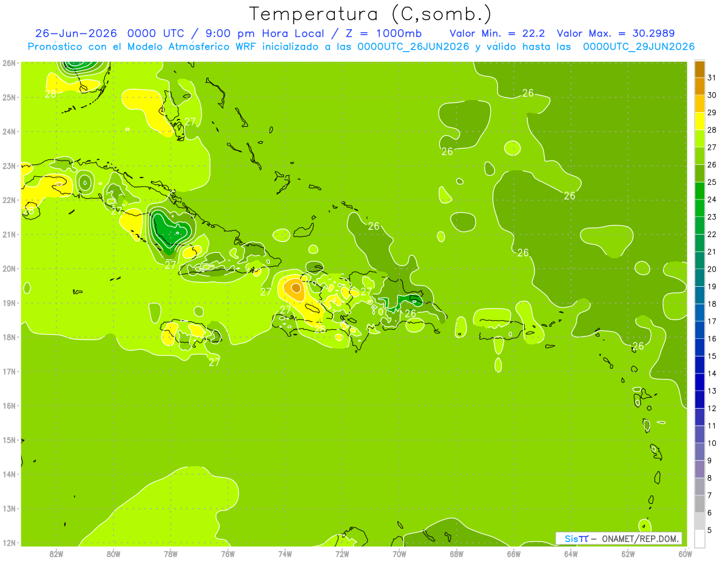Select "Valor Min. = 22.2" text
Image resolution: width=728 pixels, height=562 pixels.
498,33
